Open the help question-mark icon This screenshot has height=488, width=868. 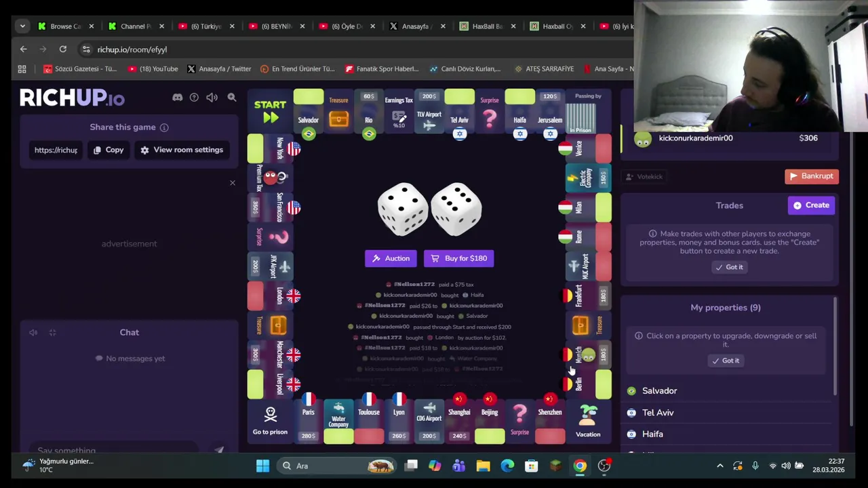(194, 98)
